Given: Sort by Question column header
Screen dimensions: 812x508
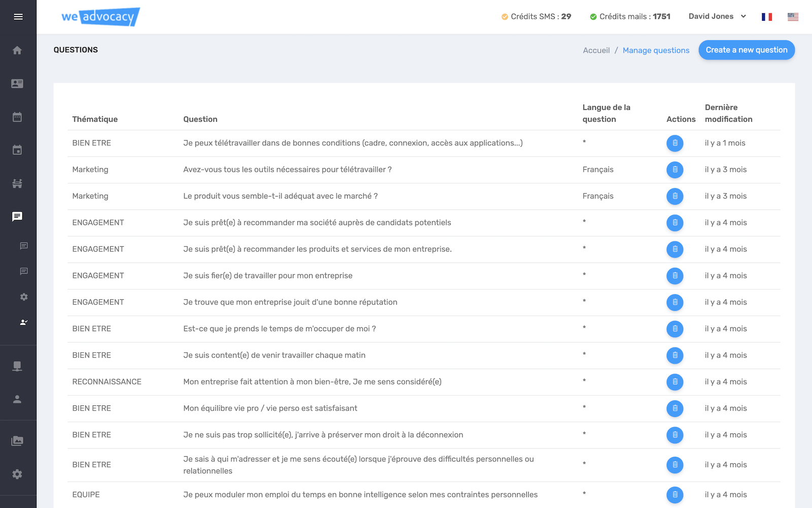Looking at the screenshot, I should (200, 119).
